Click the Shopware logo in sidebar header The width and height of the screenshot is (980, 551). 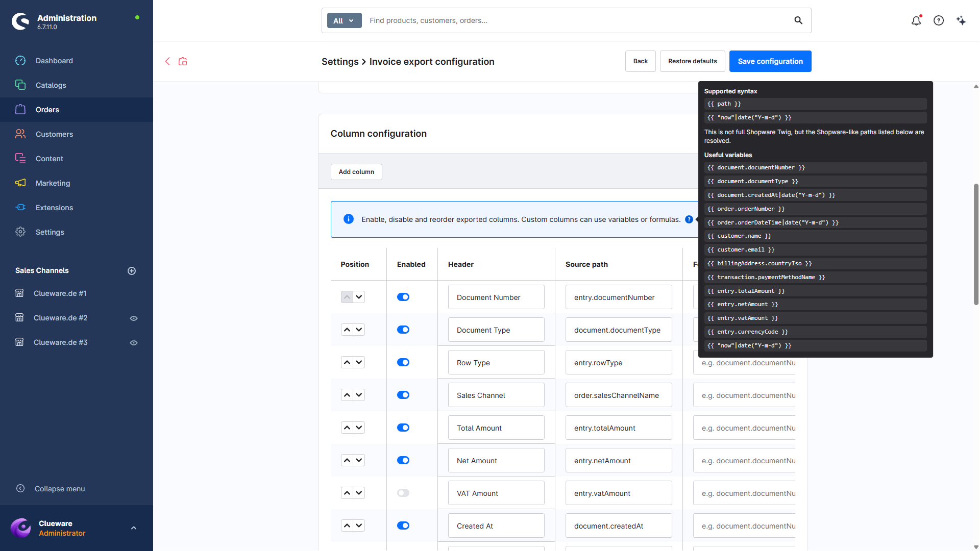20,21
